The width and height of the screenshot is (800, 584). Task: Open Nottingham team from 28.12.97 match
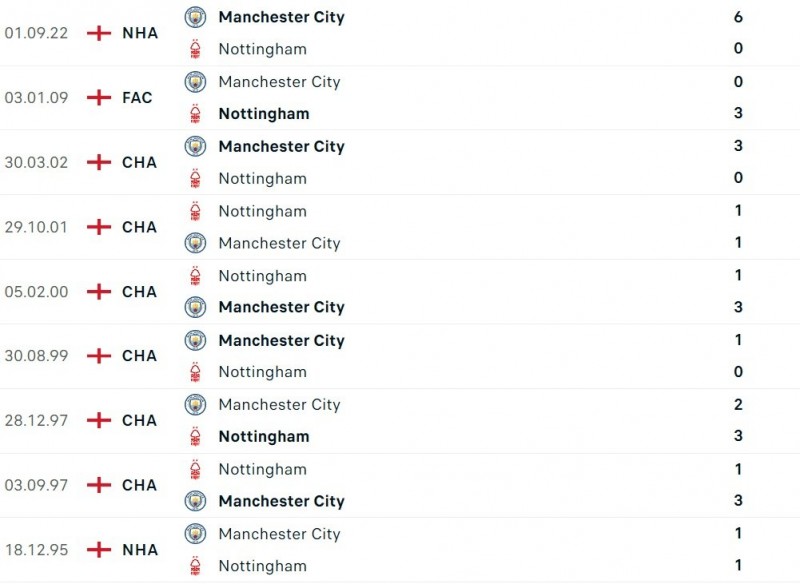click(264, 437)
